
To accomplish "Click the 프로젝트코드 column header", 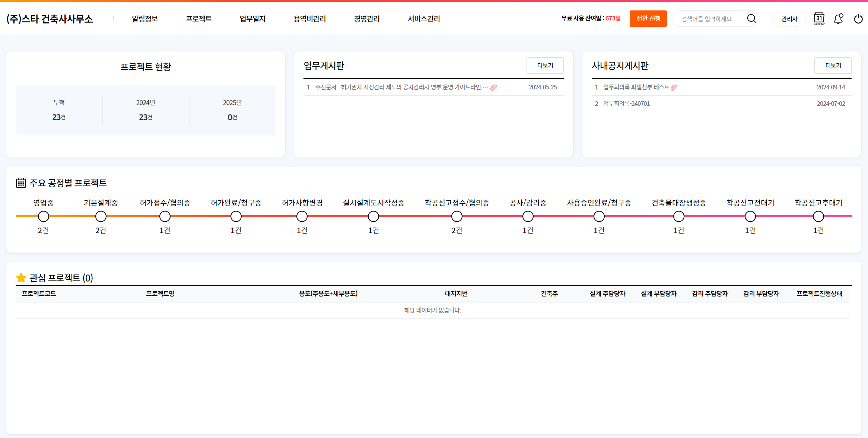I will 39,293.
